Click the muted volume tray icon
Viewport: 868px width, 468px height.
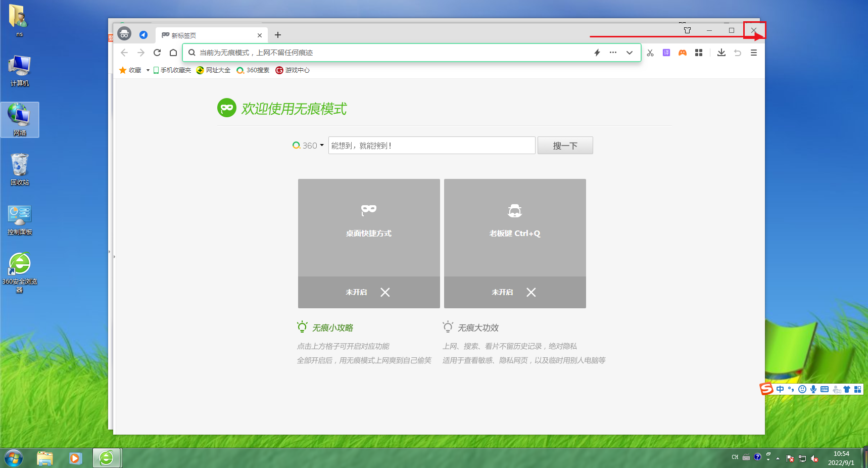point(814,458)
